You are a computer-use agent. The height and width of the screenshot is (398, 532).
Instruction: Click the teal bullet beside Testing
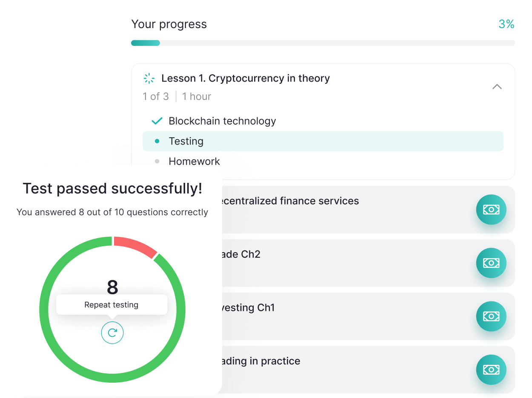coord(157,141)
